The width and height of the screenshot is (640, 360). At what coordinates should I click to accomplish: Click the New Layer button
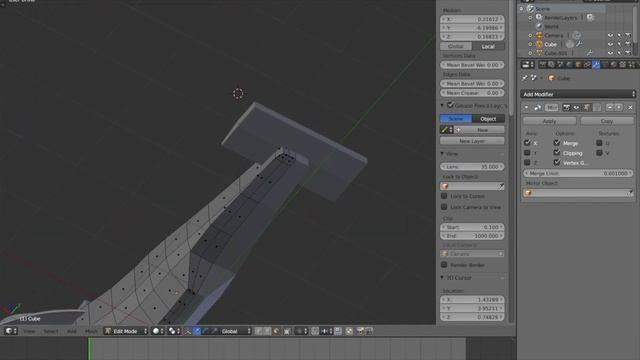tap(472, 141)
